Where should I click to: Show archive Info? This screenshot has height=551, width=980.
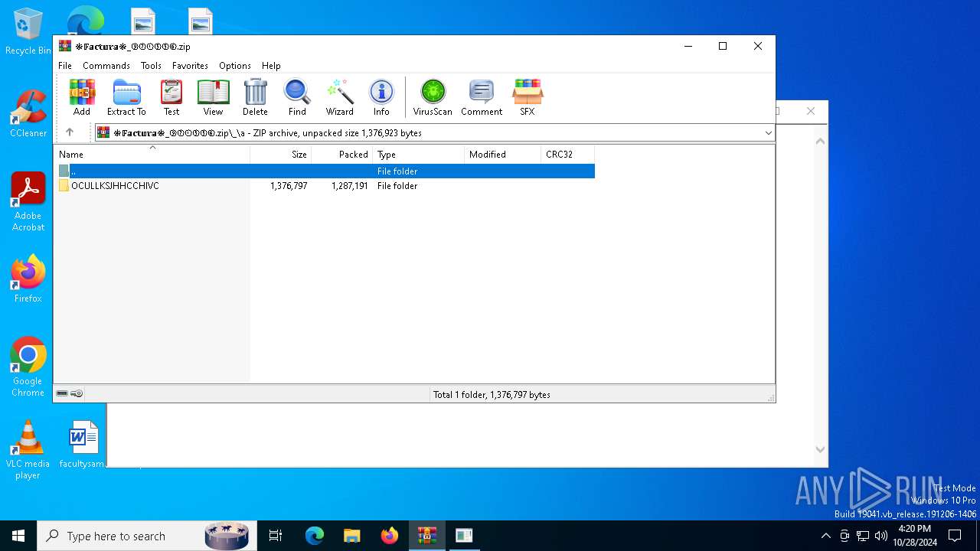[x=381, y=97]
